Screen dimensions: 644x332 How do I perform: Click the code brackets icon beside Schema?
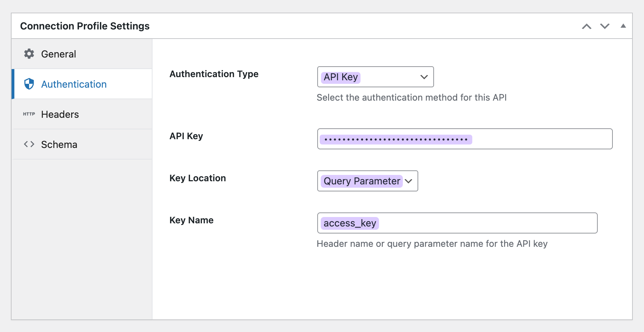coord(29,144)
